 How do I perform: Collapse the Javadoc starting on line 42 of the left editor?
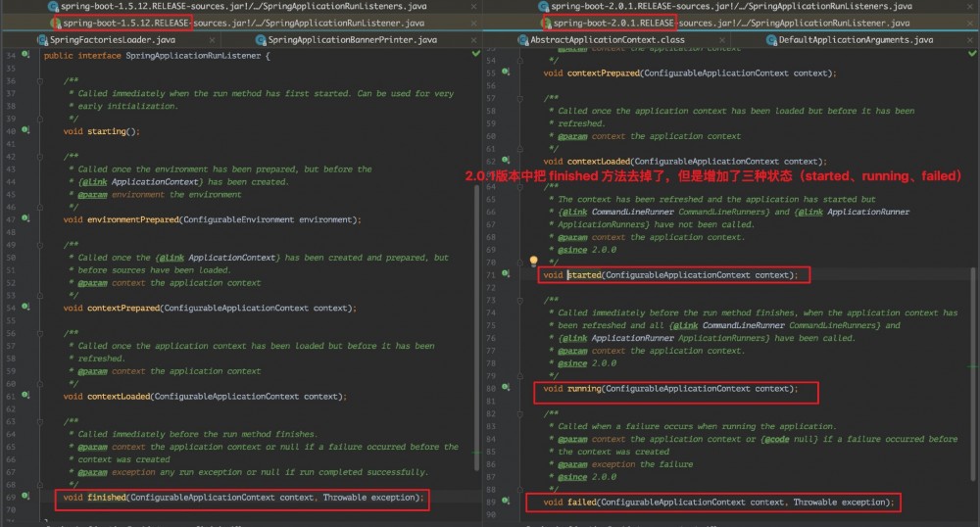click(x=40, y=156)
